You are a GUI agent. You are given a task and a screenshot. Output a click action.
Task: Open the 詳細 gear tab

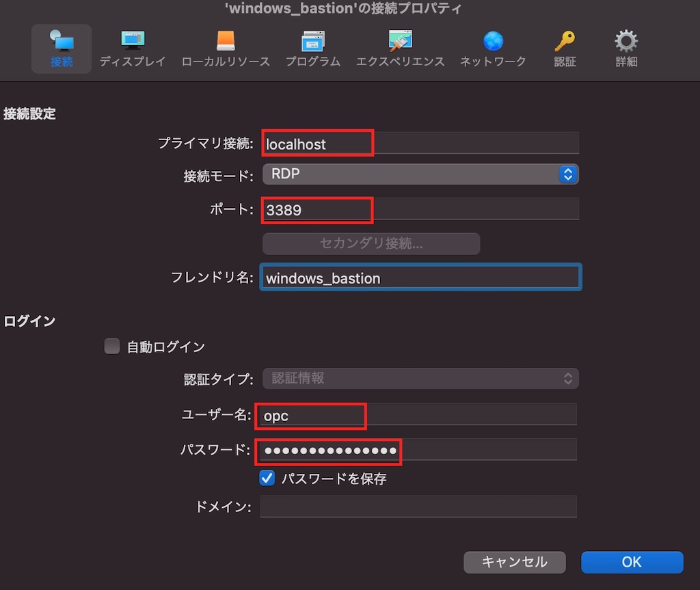[626, 49]
